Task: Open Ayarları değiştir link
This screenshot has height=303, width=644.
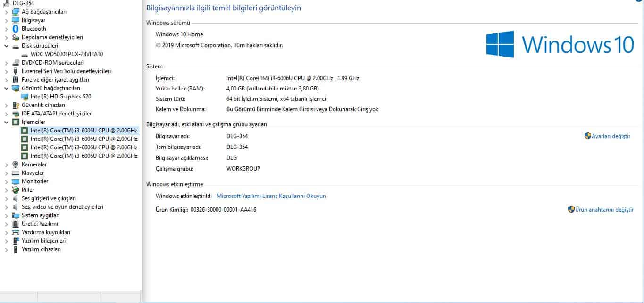Action: [611, 136]
